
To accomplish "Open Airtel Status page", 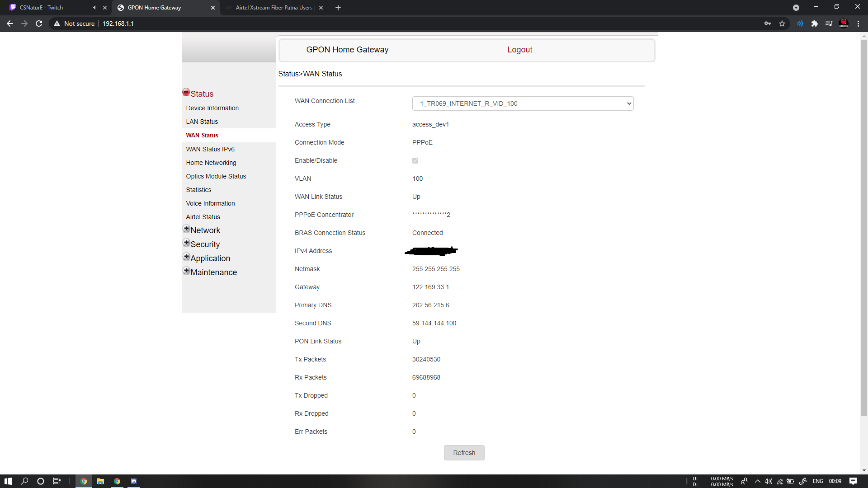I will click(203, 217).
